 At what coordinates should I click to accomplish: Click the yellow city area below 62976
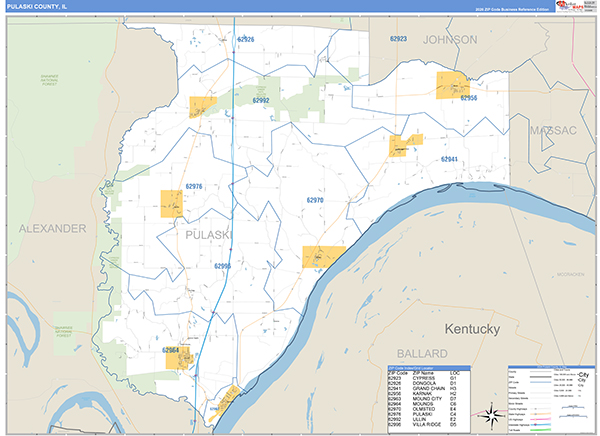point(171,204)
